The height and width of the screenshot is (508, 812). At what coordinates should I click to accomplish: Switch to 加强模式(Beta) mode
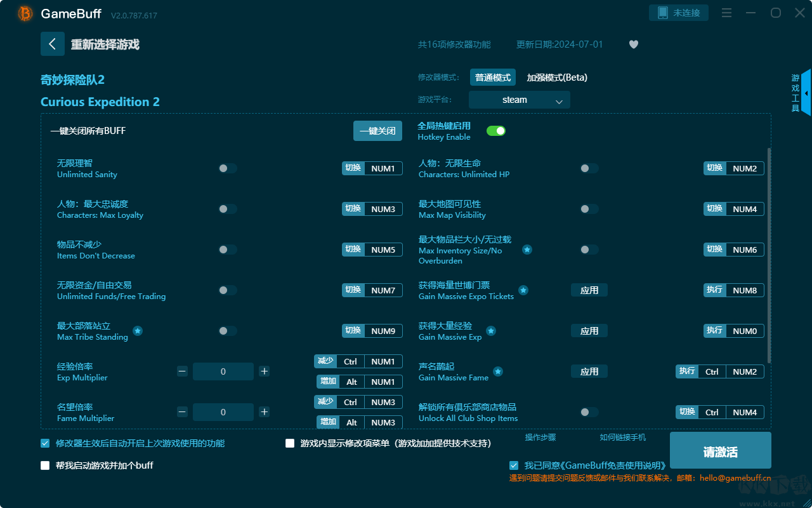coord(558,77)
